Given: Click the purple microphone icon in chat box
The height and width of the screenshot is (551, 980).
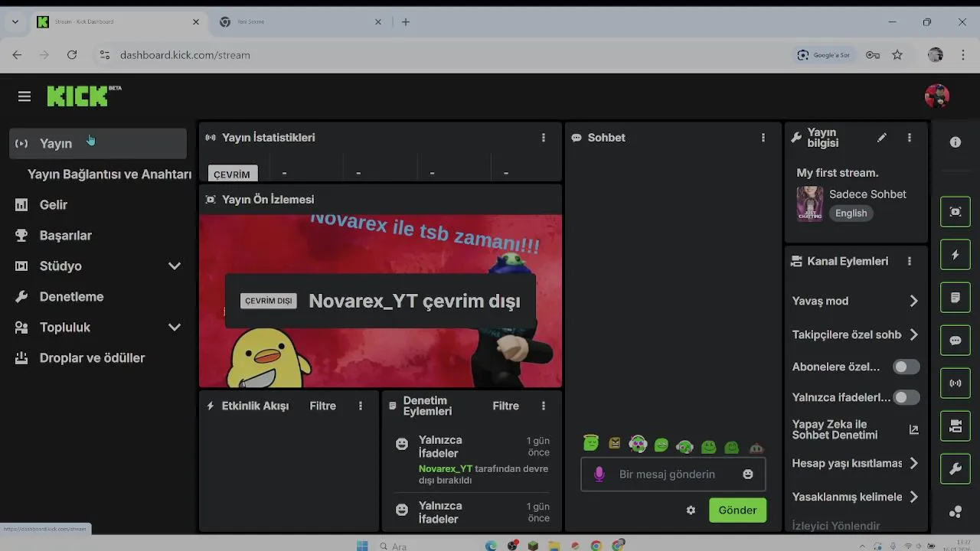Looking at the screenshot, I should point(599,474).
